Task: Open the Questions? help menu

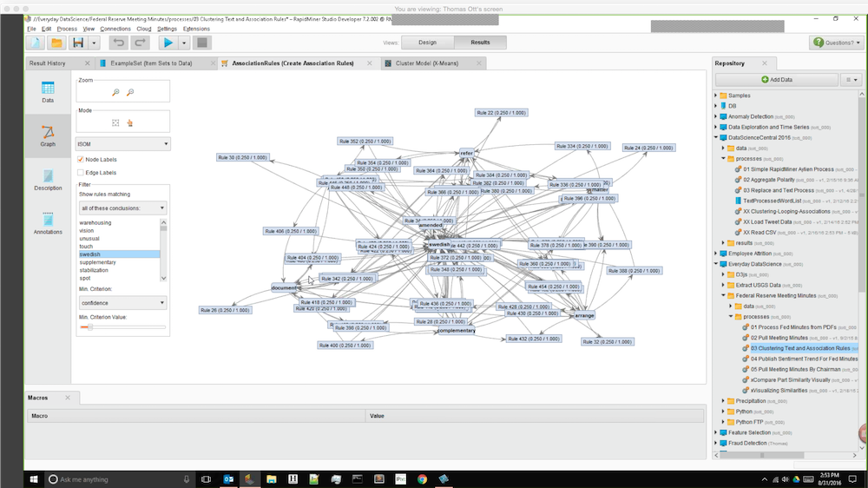Action: pyautogui.click(x=837, y=42)
